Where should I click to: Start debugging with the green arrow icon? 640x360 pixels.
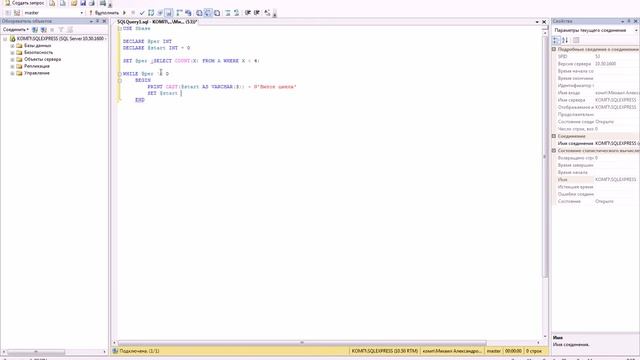click(x=124, y=13)
